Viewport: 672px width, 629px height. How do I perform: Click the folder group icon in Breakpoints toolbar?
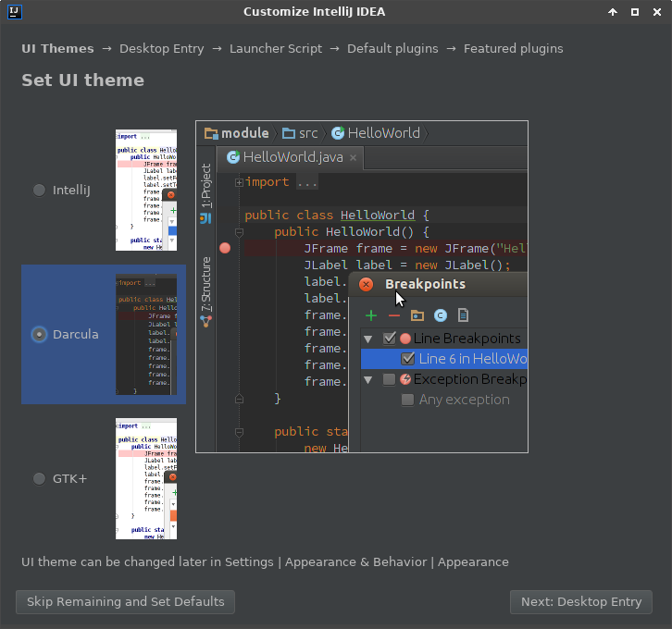pyautogui.click(x=417, y=315)
